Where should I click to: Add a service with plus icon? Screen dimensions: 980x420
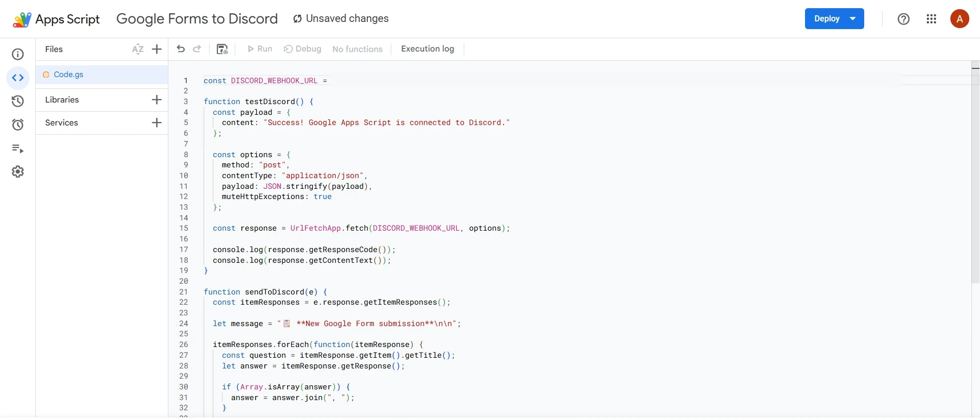point(157,122)
